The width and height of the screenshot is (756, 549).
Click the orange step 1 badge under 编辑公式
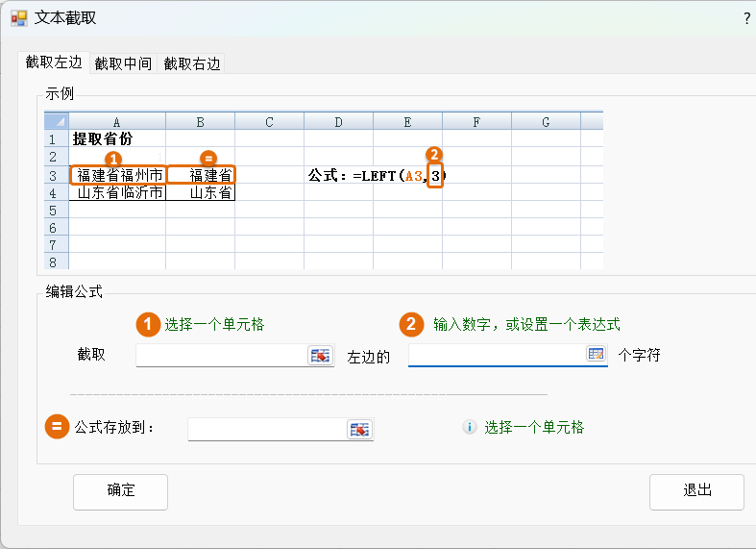coord(147,324)
